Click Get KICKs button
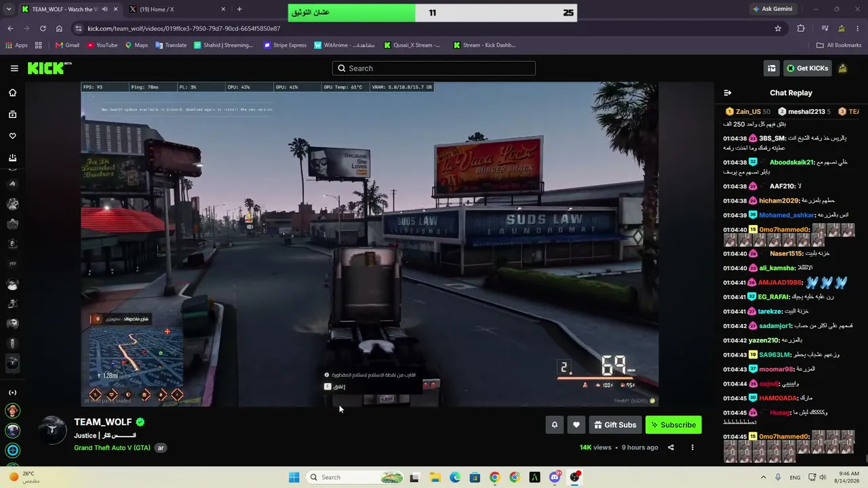Viewport: 868px width, 488px height. point(807,68)
